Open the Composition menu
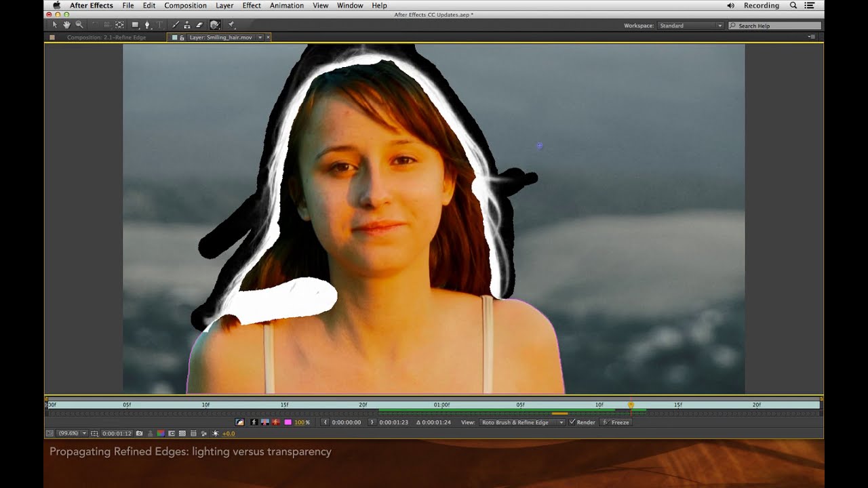868x488 pixels. pyautogui.click(x=185, y=5)
